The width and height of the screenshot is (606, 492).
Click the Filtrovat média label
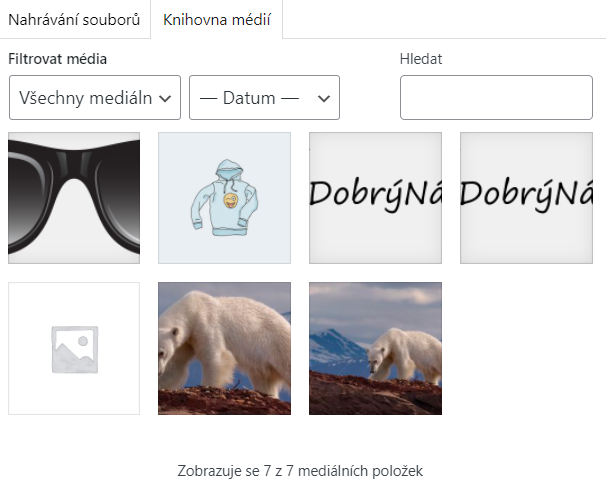(x=58, y=59)
